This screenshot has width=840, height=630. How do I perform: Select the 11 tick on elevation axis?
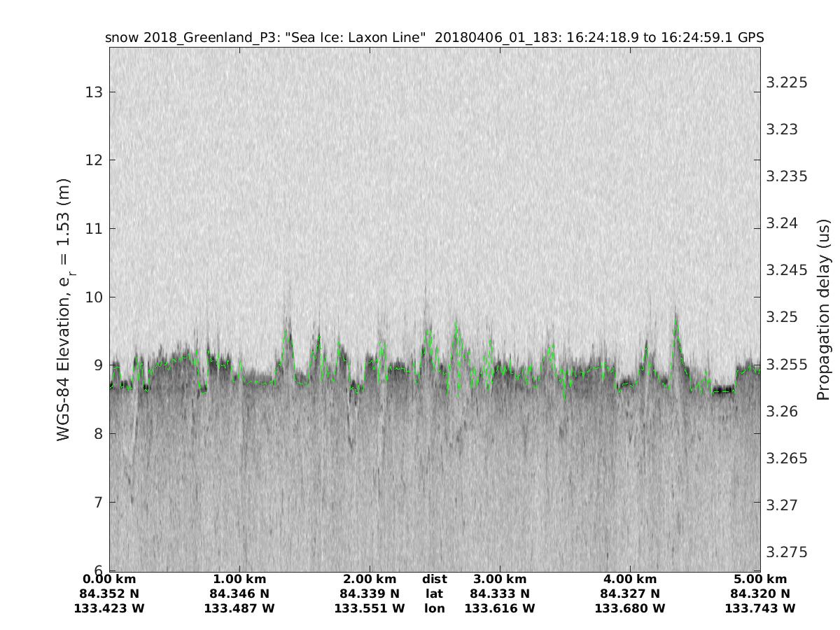[x=94, y=229]
